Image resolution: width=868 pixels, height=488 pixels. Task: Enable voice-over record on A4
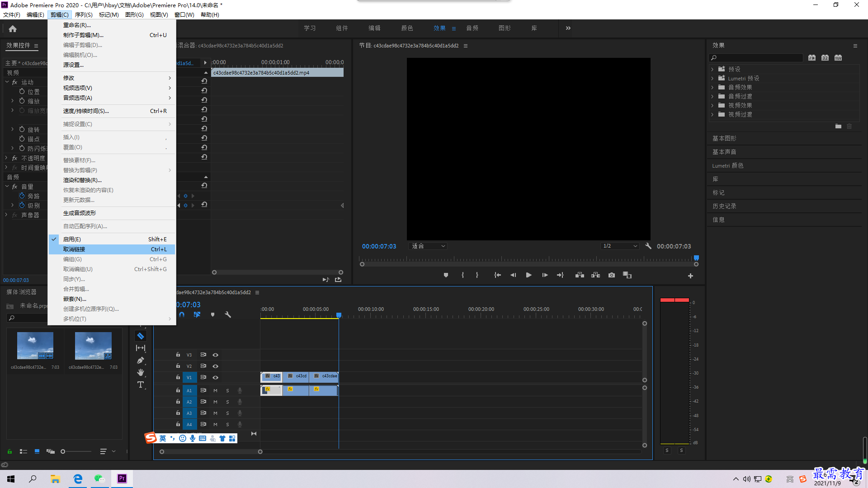240,424
